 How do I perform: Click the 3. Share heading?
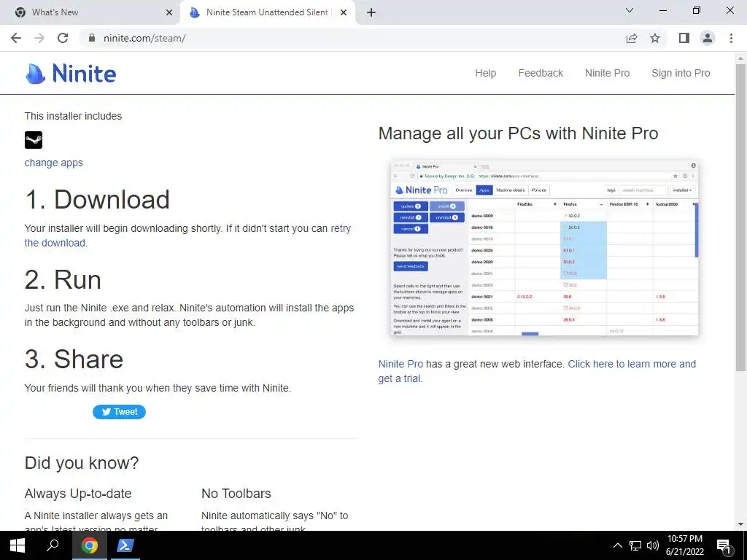(74, 359)
